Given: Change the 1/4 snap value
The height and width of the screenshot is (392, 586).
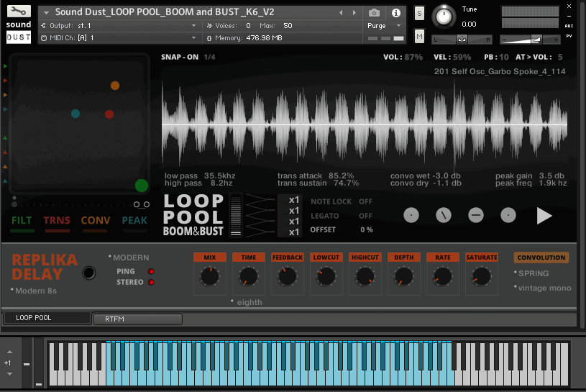Looking at the screenshot, I should click(x=210, y=57).
